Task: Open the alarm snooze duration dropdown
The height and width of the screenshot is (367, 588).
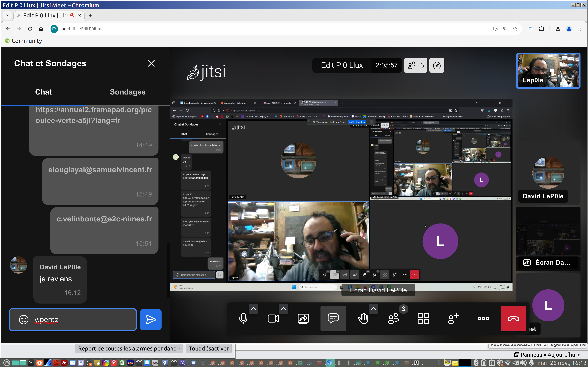Action: tap(129, 348)
